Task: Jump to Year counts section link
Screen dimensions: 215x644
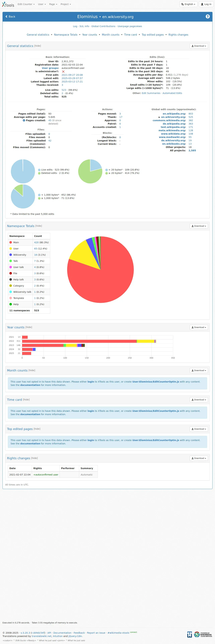Action: coord(90,35)
